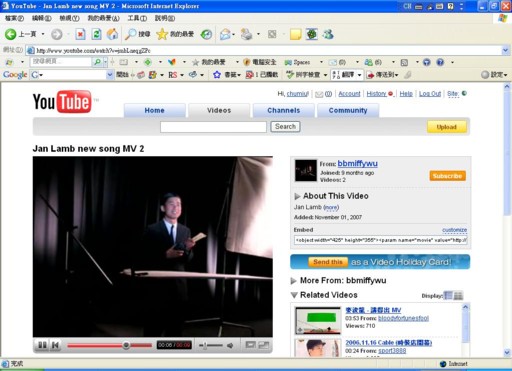Image resolution: width=512 pixels, height=371 pixels.
Task: Mute the video using speaker icon
Action: [230, 345]
